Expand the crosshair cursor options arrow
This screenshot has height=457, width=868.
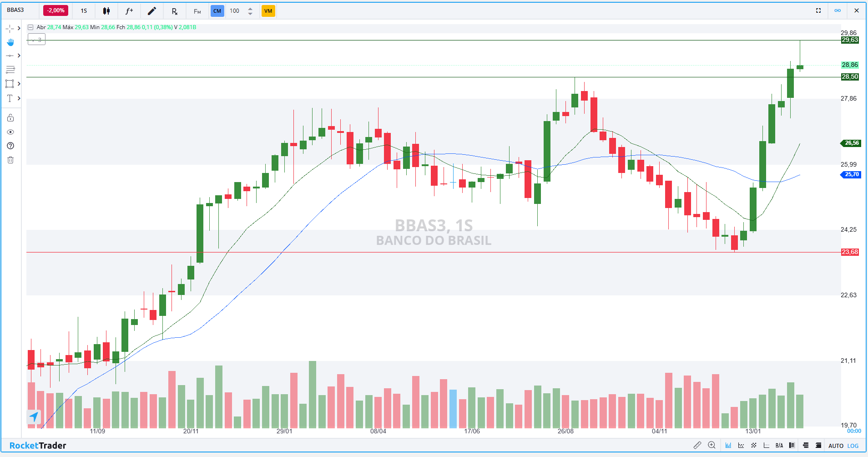(19, 28)
